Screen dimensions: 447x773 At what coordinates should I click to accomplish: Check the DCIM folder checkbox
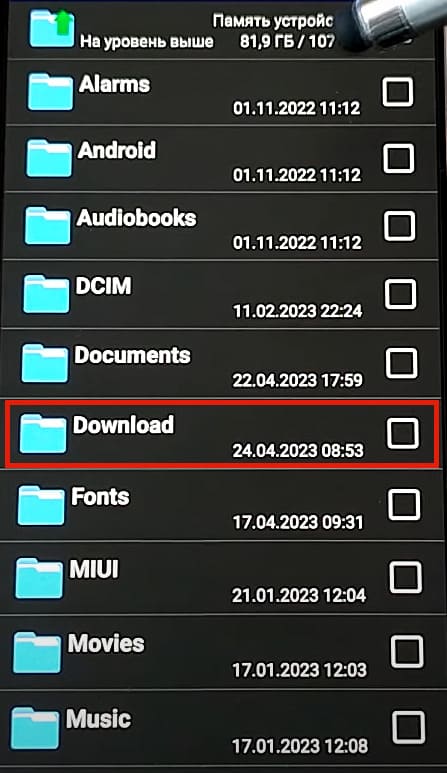[400, 294]
